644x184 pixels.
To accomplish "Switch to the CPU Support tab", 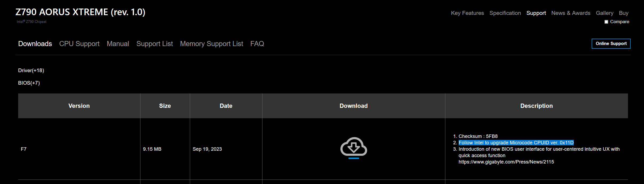I will (x=79, y=44).
